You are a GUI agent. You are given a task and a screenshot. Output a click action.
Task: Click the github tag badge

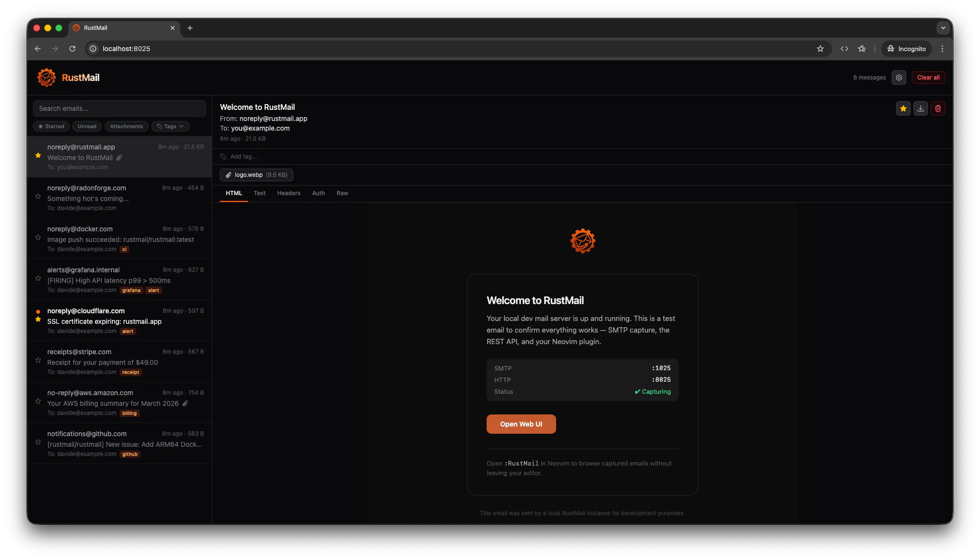coord(130,454)
